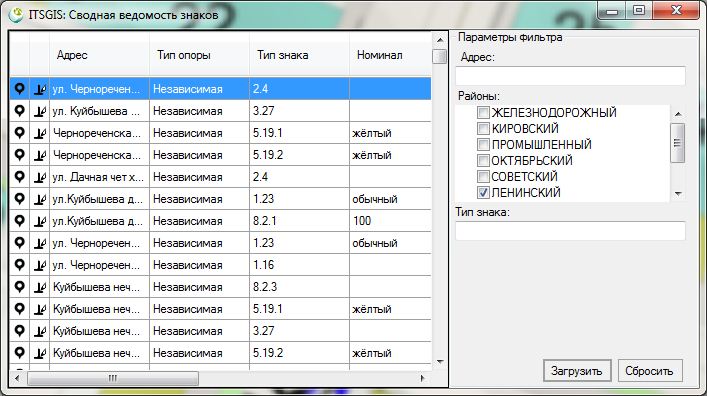Click the table horizontal scrollbar thumb
707x396 pixels.
pyautogui.click(x=113, y=378)
